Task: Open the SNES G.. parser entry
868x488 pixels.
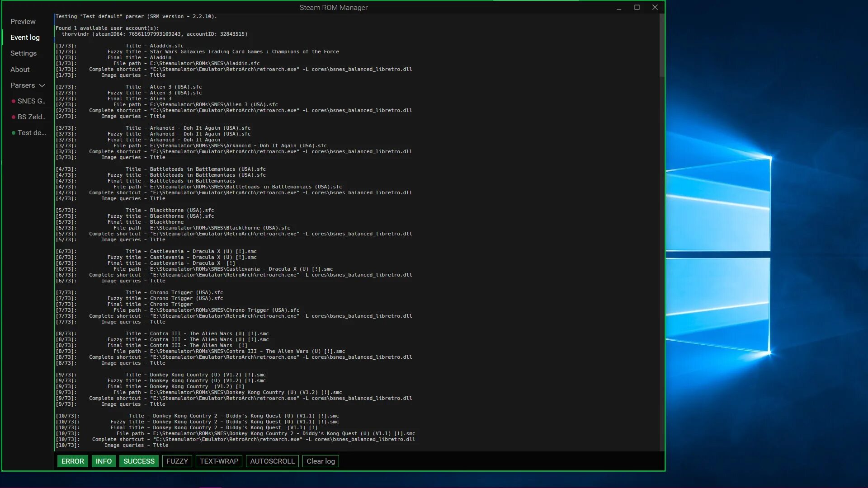Action: pos(31,101)
